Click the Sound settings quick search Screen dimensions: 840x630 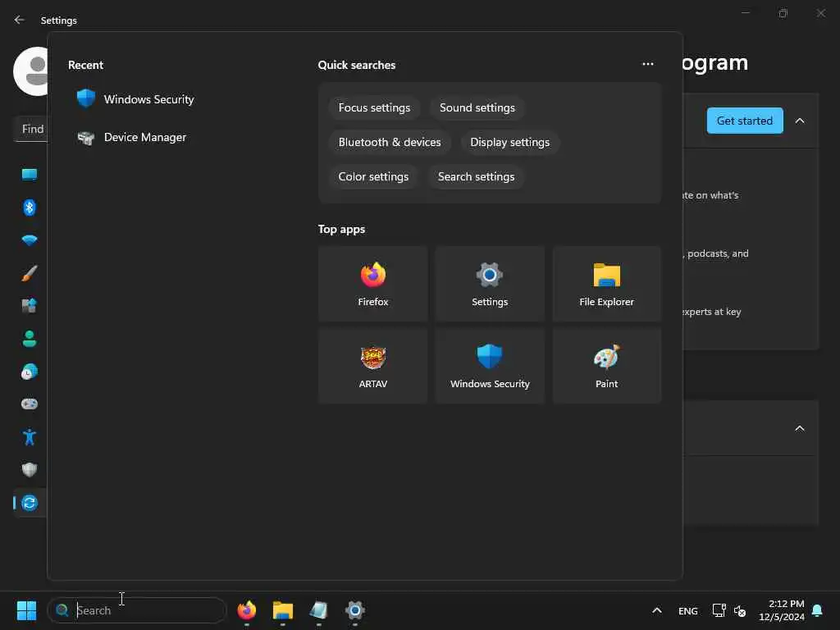pos(477,107)
